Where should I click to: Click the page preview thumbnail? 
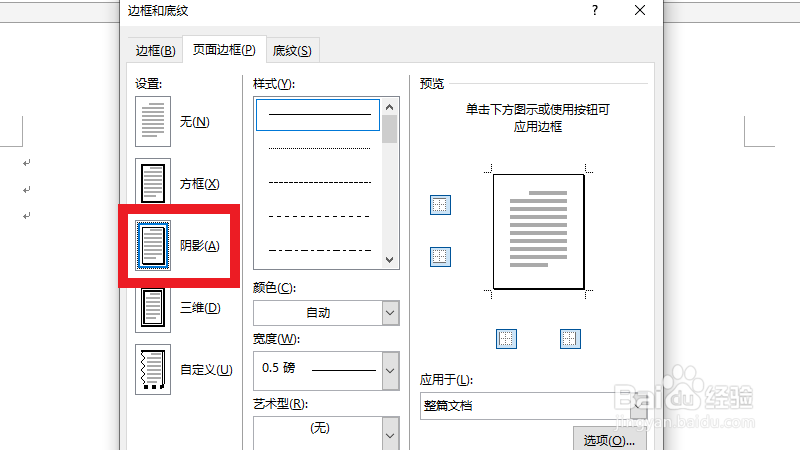click(x=538, y=232)
